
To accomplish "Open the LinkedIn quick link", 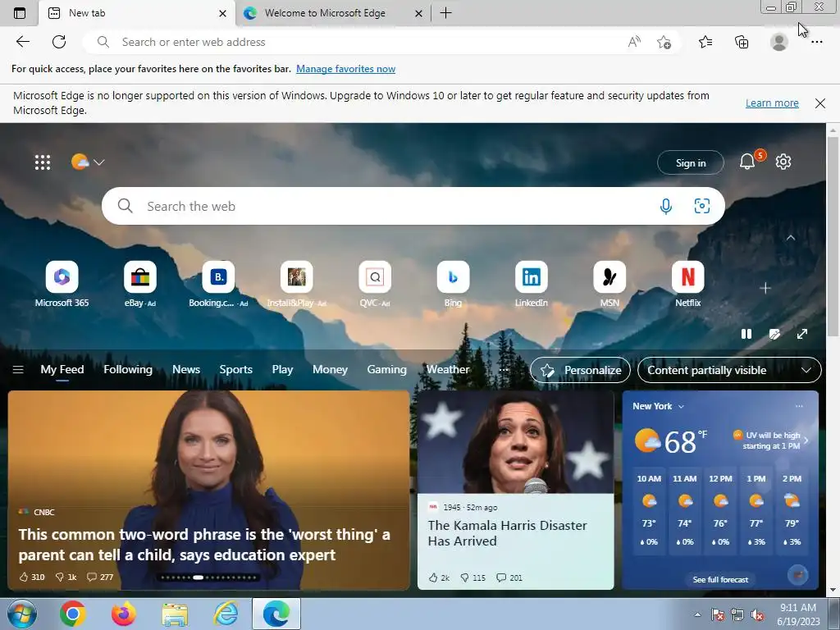I will pyautogui.click(x=531, y=285).
